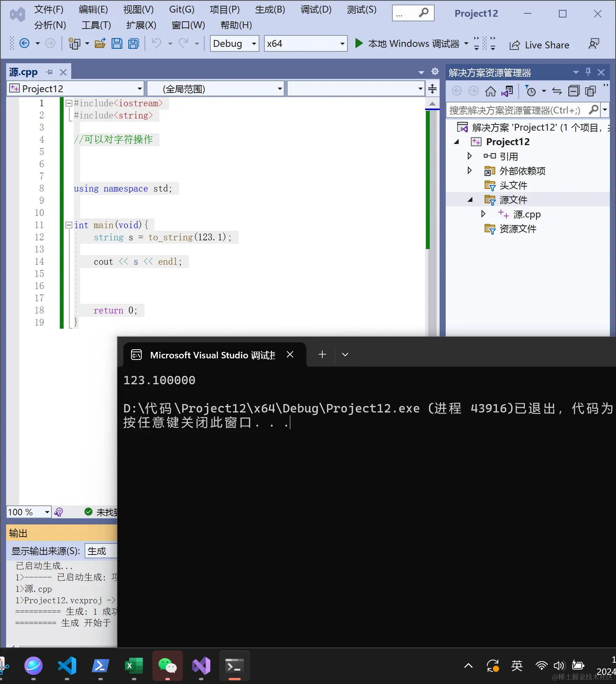Click the navigate backward arrow icon
Screen dimensions: 616x684
coord(24,43)
